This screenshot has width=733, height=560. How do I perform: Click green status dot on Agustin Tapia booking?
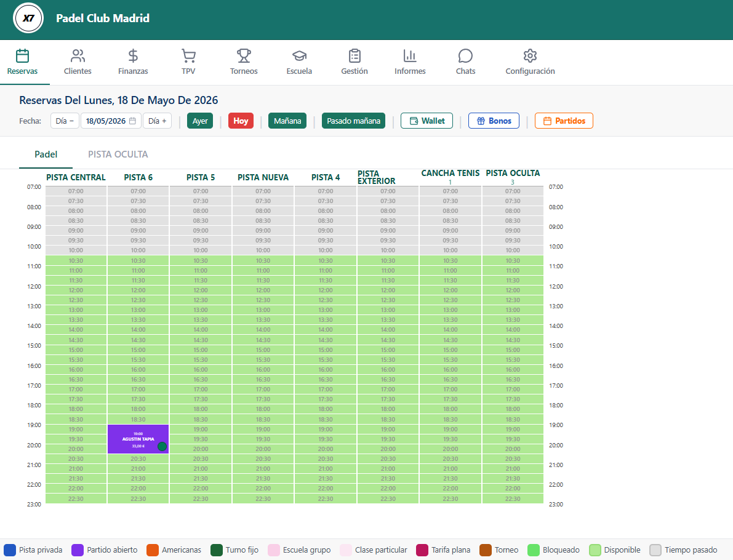pyautogui.click(x=162, y=446)
